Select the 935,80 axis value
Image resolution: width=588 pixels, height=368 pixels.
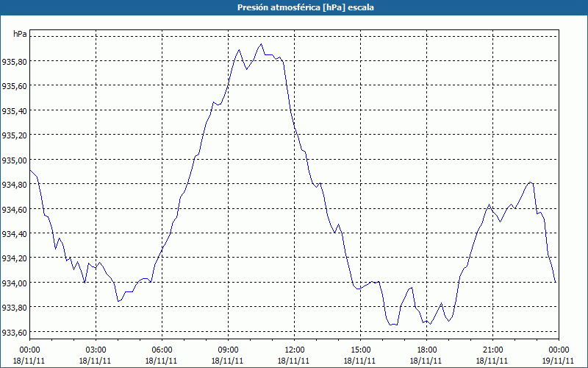(x=14, y=62)
